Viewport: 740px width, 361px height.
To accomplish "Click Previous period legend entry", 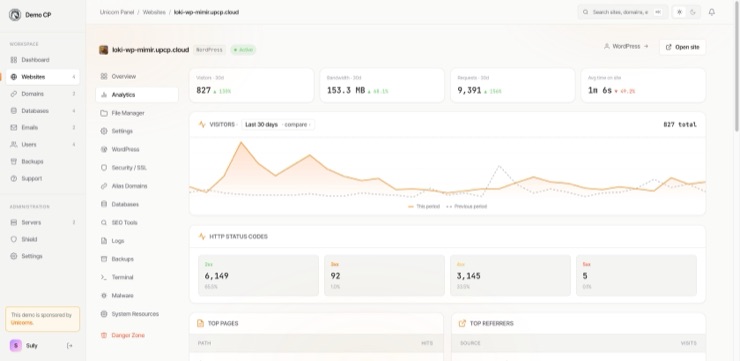I will [x=467, y=207].
